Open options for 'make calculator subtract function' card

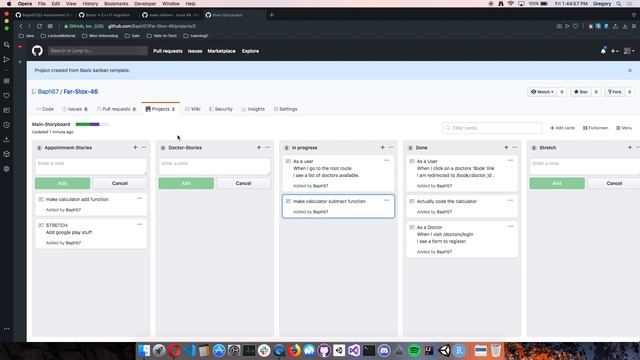pos(387,200)
